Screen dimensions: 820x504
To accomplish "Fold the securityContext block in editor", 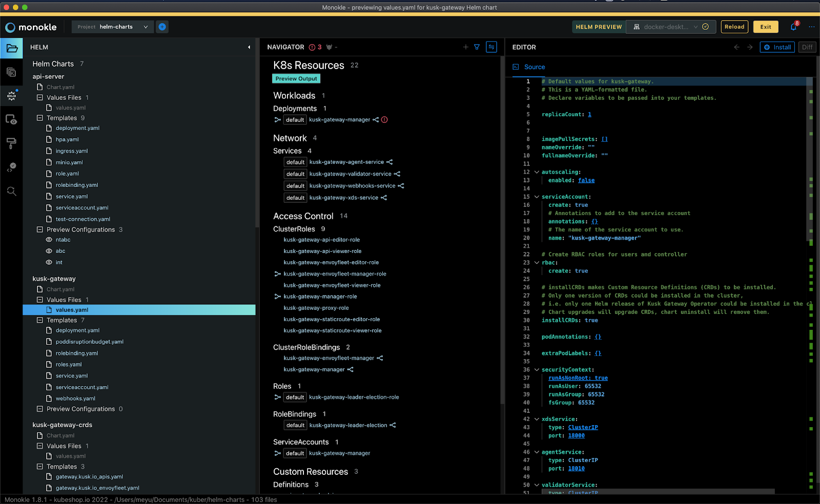I will coord(537,370).
